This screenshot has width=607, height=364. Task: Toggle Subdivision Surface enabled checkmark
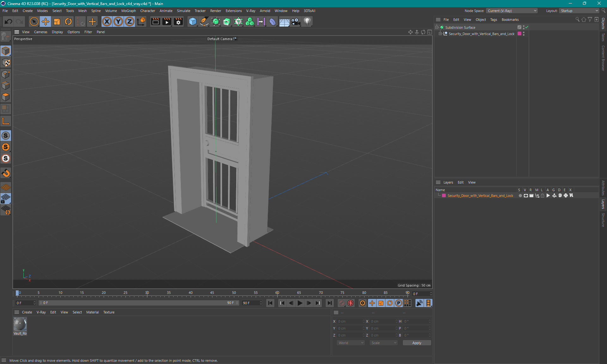click(x=527, y=27)
